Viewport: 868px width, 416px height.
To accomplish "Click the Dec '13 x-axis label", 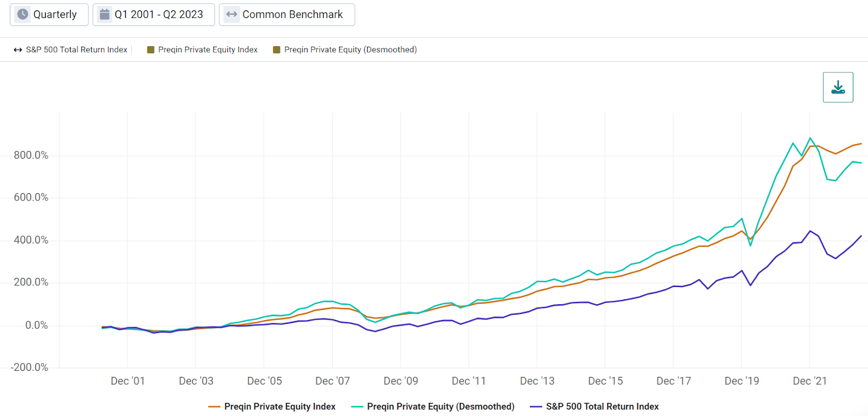I will tap(537, 381).
